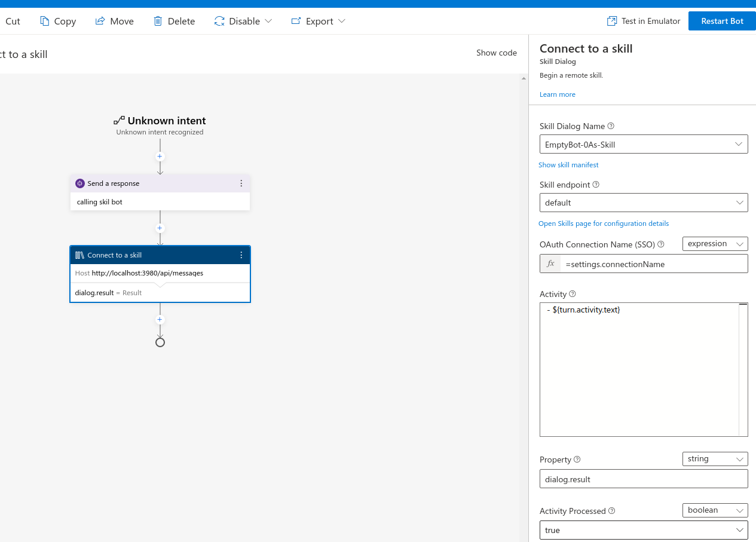Image resolution: width=756 pixels, height=542 pixels.
Task: Open the Skill endpoint default dropdown
Action: (644, 203)
